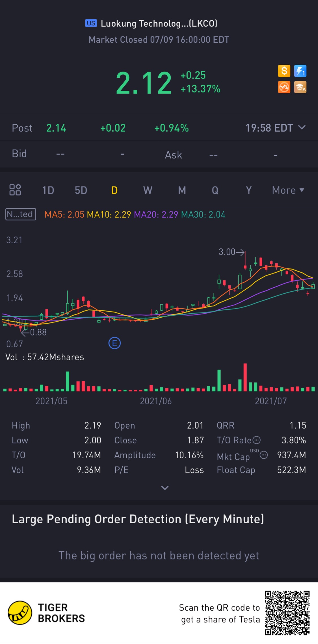Tap the P/E Loss value
The image size is (318, 644).
point(194,470)
